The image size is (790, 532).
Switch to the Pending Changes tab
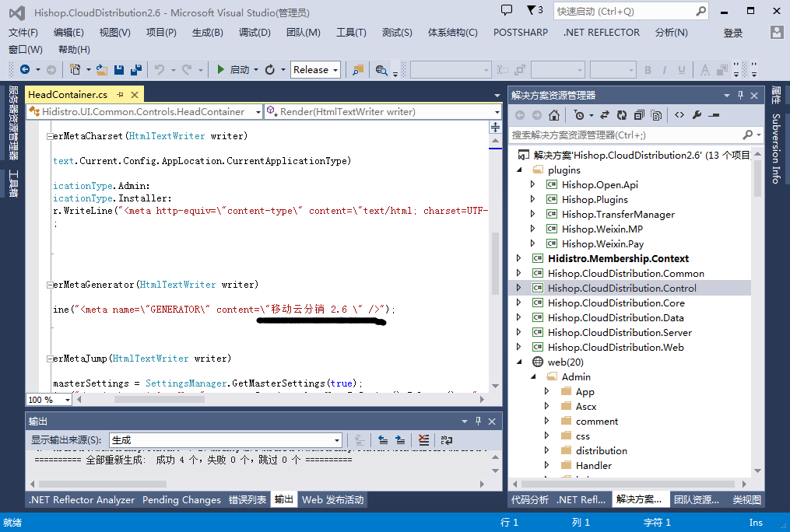181,500
